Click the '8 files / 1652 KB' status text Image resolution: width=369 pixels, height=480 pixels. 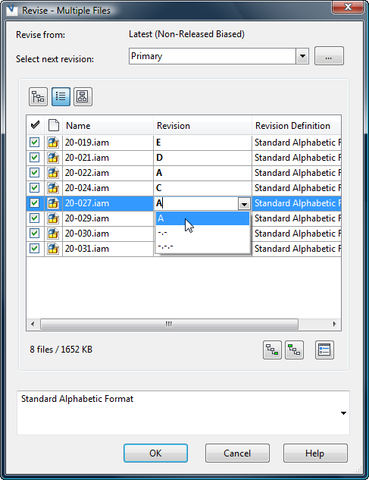[x=61, y=350]
